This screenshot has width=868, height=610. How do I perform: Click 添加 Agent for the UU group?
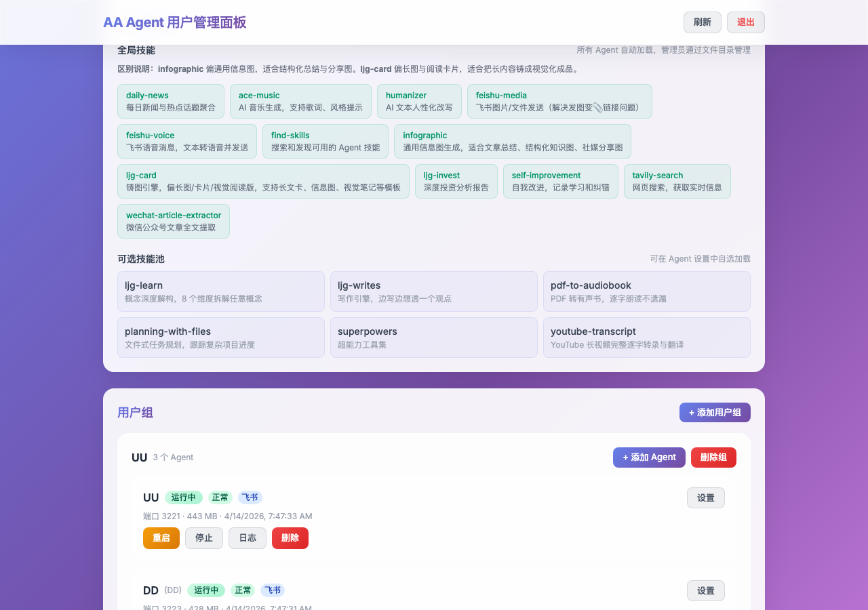pos(649,457)
